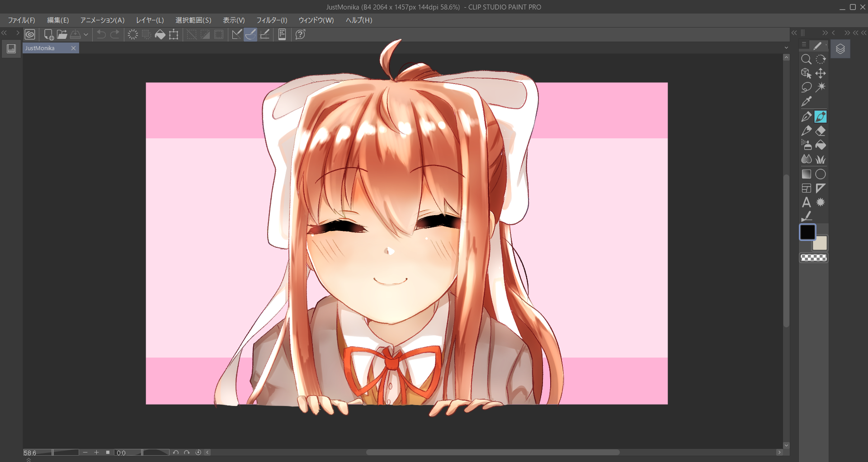Screen dimensions: 868x462
Task: Open the Layers panel icon
Action: click(x=840, y=49)
